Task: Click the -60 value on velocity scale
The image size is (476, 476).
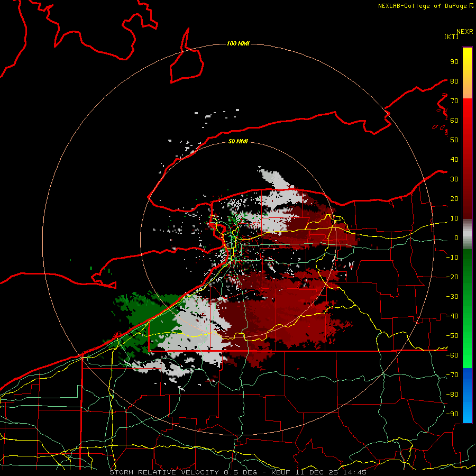Action: [452, 355]
